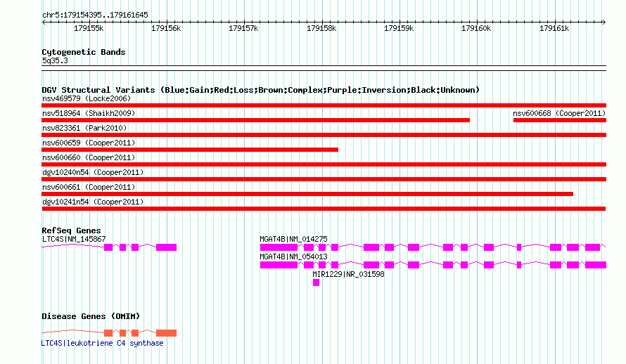626x364 pixels.
Task: Click the red bar under nsv518964 (Shaikh2009)
Action: pos(255,120)
